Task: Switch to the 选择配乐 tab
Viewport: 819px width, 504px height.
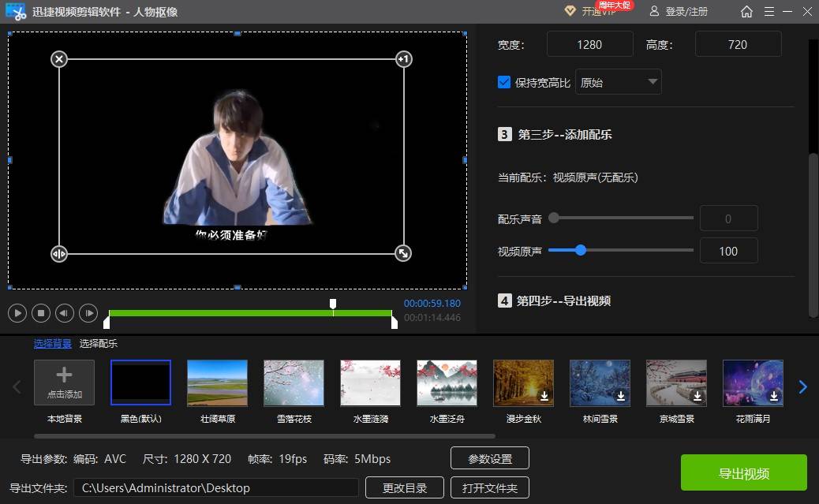Action: [98, 344]
